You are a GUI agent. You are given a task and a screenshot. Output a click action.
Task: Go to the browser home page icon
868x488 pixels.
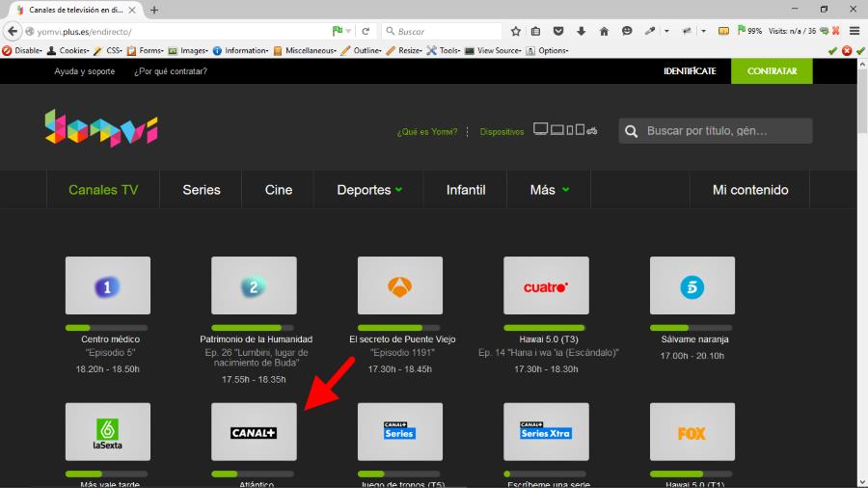pyautogui.click(x=604, y=32)
